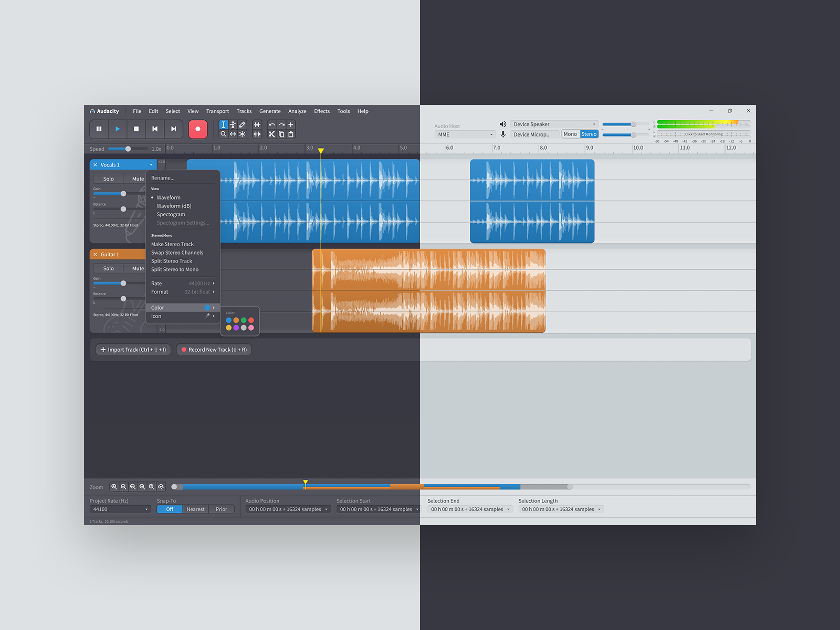Open the Audio Host MME dropdown

pyautogui.click(x=465, y=134)
